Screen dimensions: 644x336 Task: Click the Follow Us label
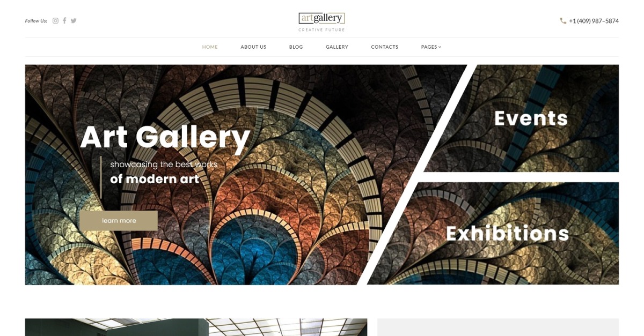(36, 21)
